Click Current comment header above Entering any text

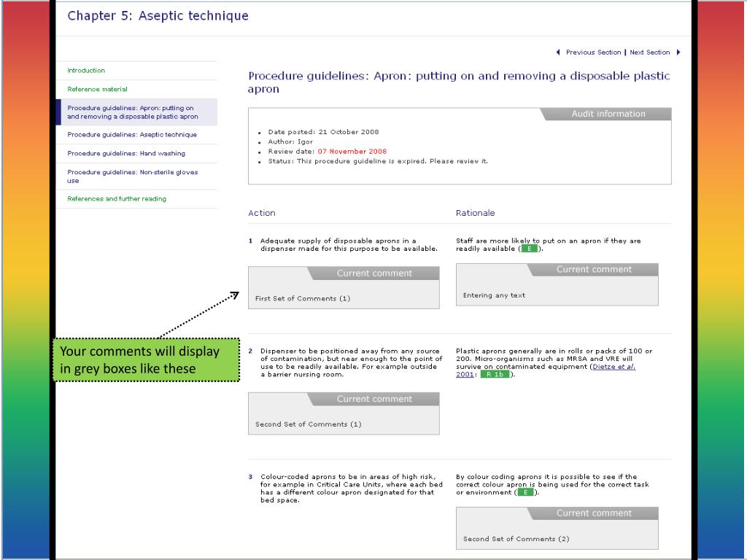click(x=594, y=270)
